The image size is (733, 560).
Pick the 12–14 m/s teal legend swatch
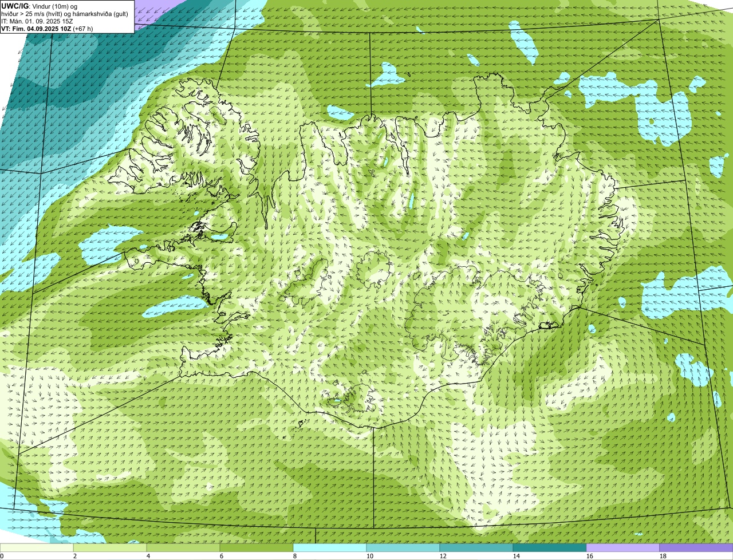476,548
